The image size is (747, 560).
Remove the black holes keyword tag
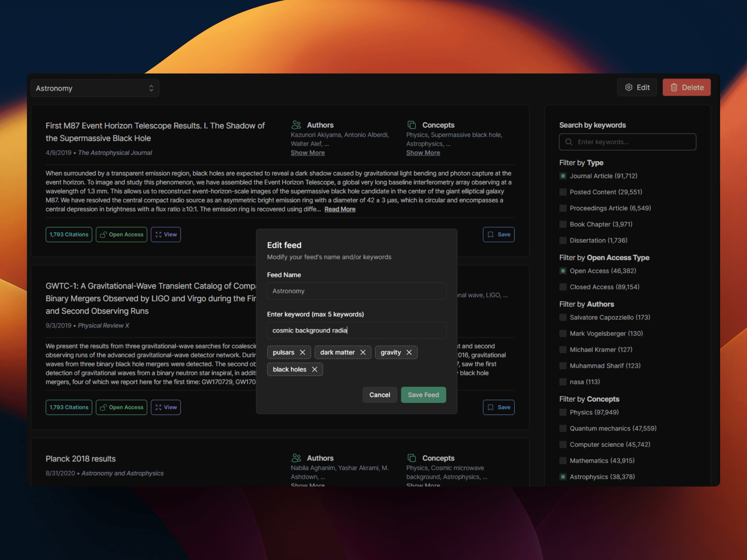(314, 369)
